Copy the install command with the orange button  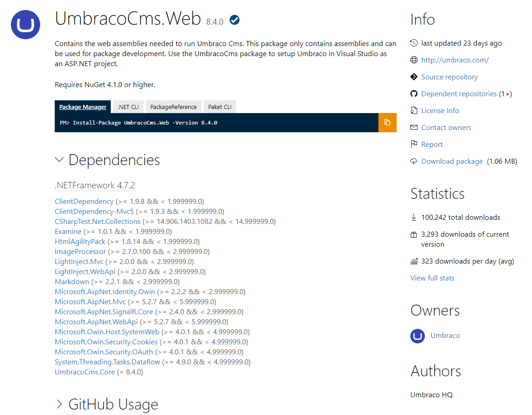click(x=387, y=123)
